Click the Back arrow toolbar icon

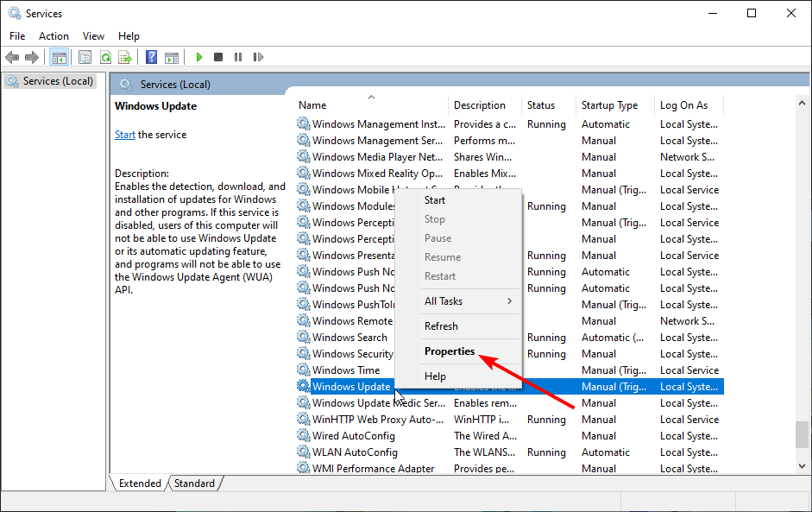12,57
